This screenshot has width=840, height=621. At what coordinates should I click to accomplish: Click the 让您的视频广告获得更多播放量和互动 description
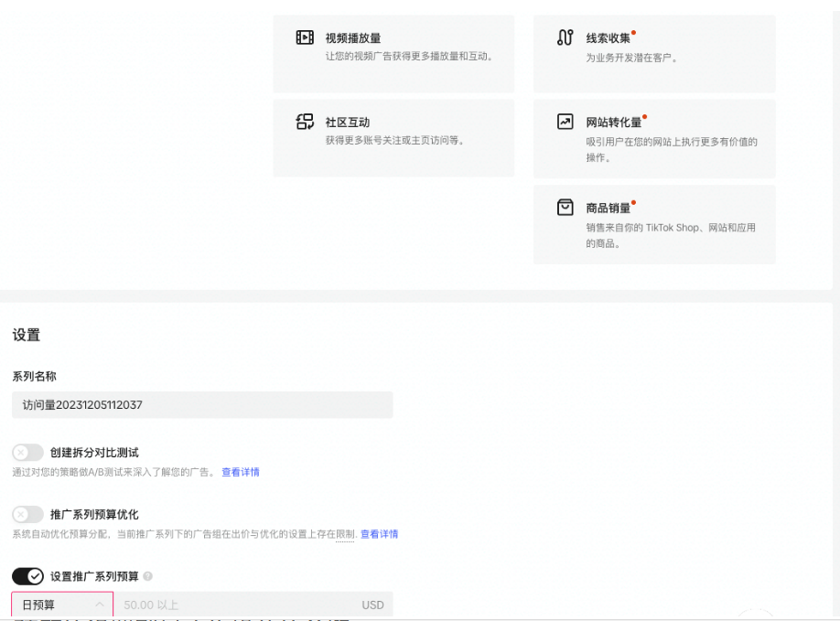(x=409, y=56)
